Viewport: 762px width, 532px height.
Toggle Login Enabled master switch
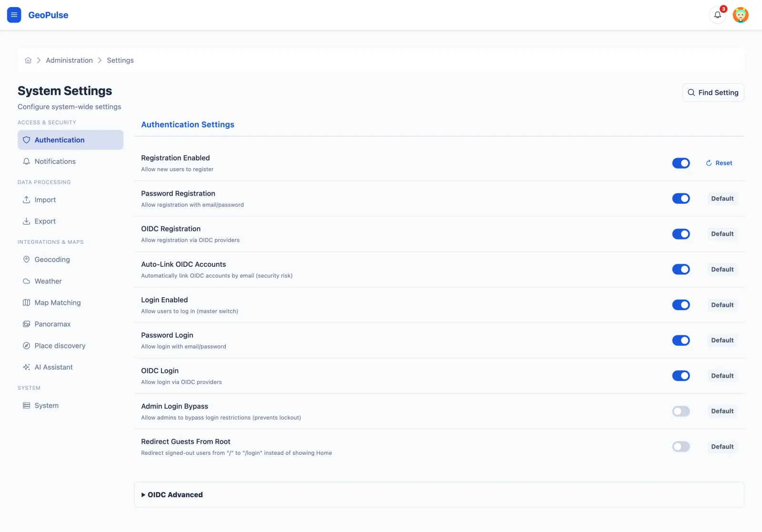click(x=681, y=305)
